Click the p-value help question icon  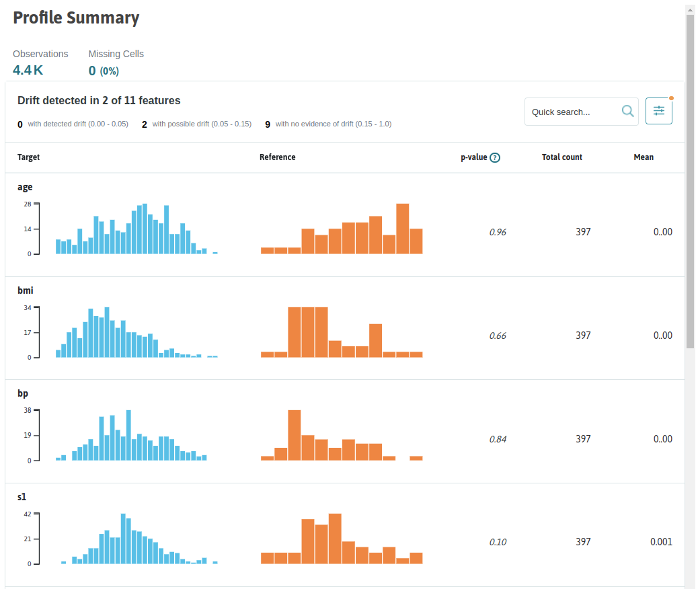pos(495,157)
